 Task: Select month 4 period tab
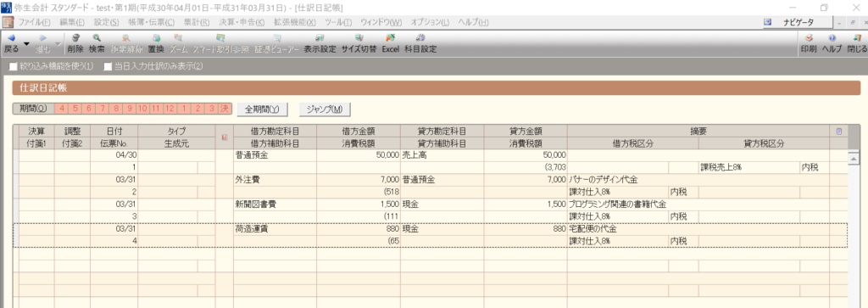point(62,109)
